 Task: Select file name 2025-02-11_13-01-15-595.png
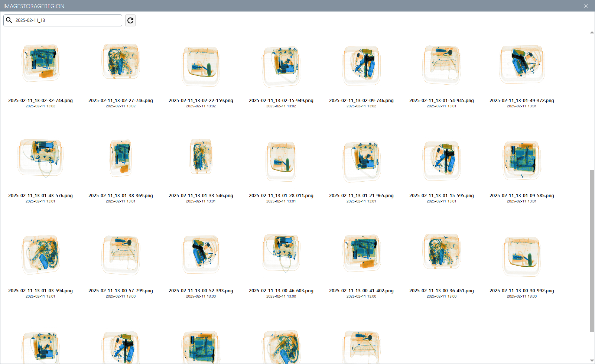coord(442,196)
